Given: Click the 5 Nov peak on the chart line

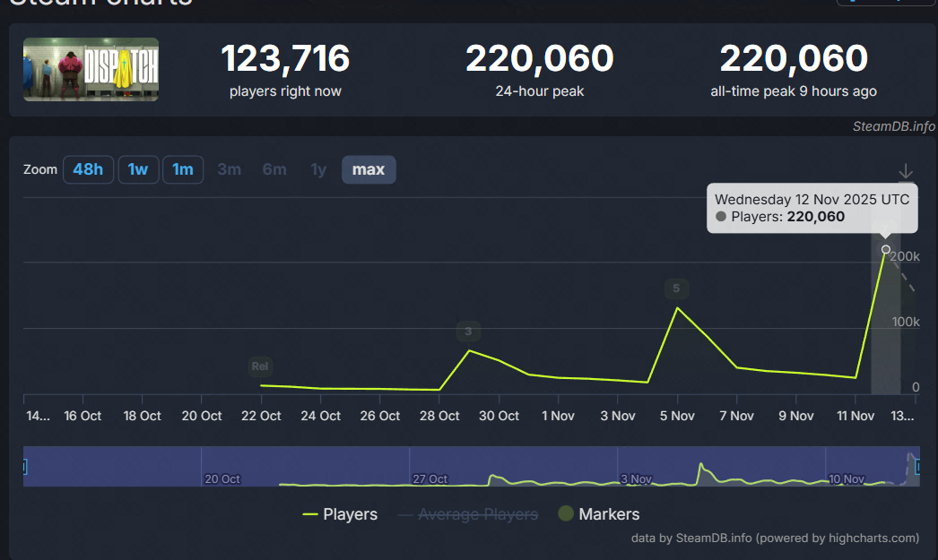Looking at the screenshot, I should (677, 308).
